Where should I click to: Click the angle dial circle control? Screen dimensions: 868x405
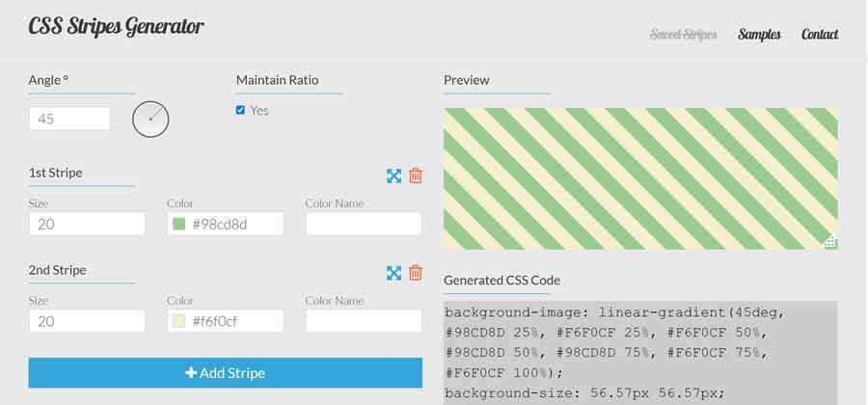point(150,119)
